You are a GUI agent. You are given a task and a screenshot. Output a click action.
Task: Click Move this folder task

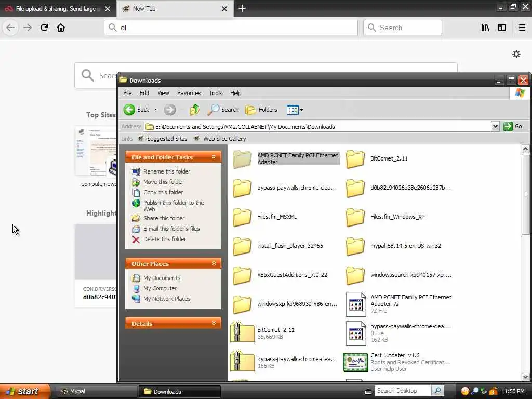pos(157,182)
